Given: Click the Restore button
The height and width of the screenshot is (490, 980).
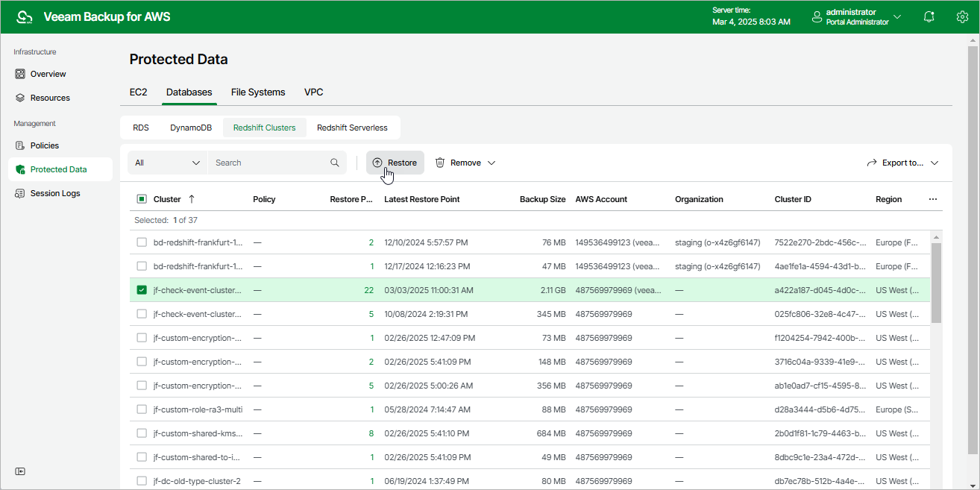Looking at the screenshot, I should [x=395, y=163].
